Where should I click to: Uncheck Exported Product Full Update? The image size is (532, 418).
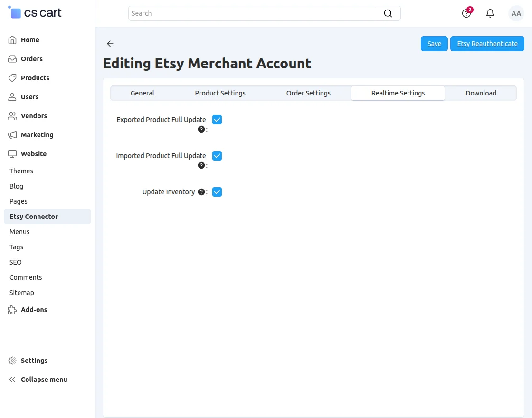click(217, 120)
